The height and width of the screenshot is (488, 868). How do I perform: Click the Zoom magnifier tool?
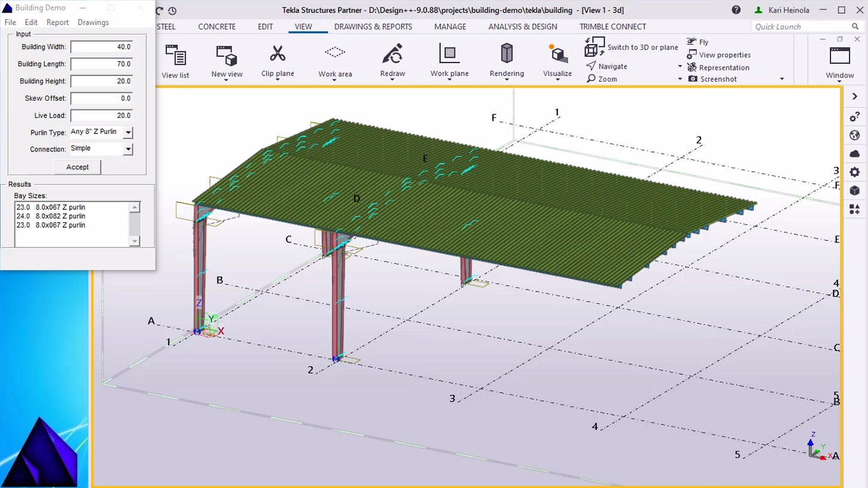[x=602, y=79]
